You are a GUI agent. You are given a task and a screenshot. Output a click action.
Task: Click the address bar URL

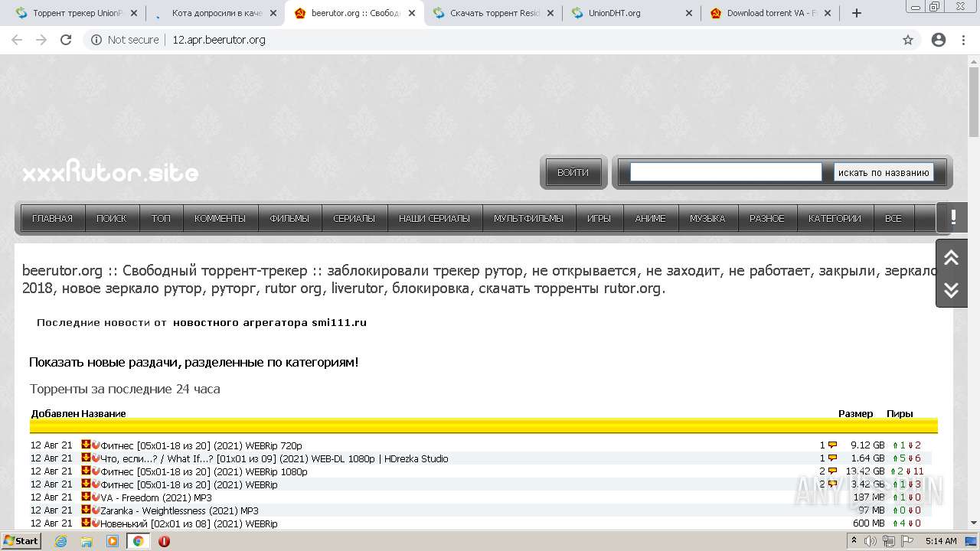click(x=219, y=40)
